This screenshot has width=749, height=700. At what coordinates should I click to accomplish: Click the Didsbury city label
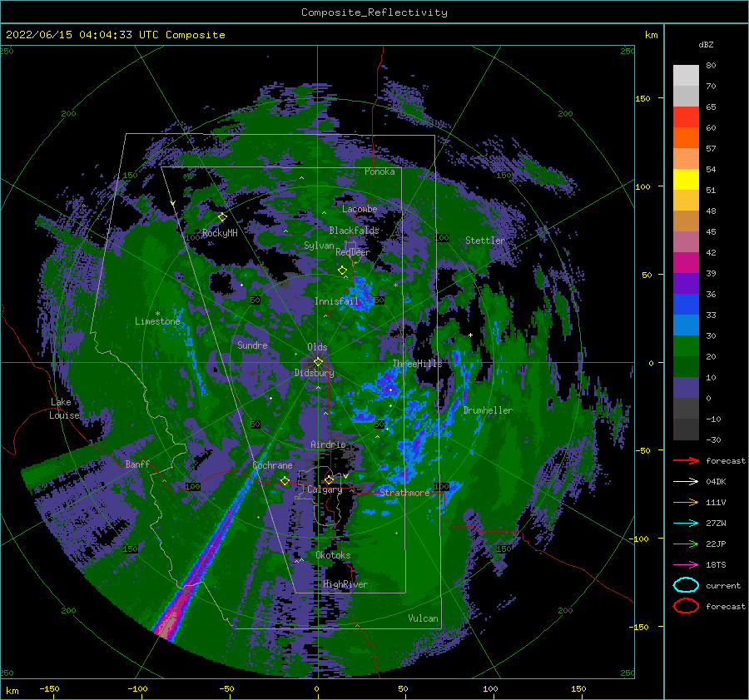[315, 373]
